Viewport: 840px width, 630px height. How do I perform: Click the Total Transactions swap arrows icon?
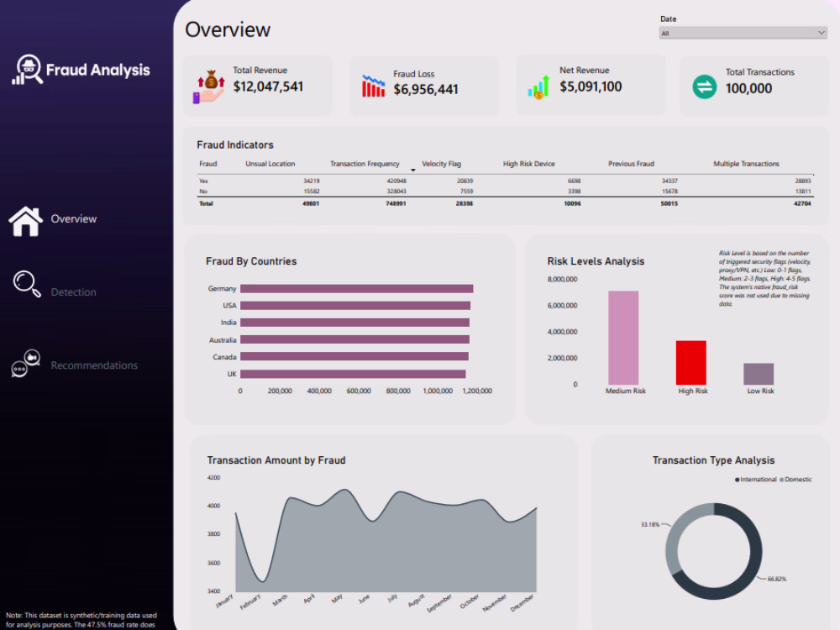[705, 87]
